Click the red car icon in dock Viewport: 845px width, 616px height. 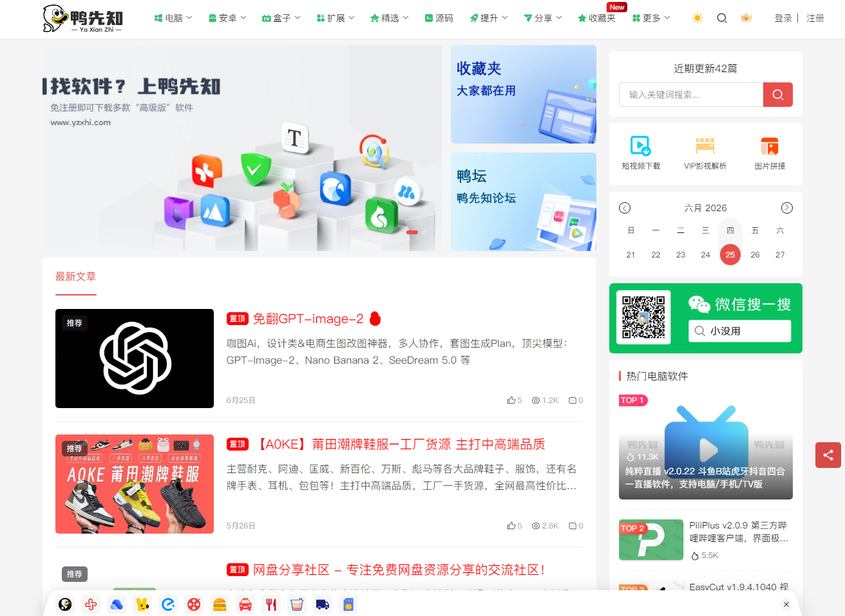pos(245,604)
